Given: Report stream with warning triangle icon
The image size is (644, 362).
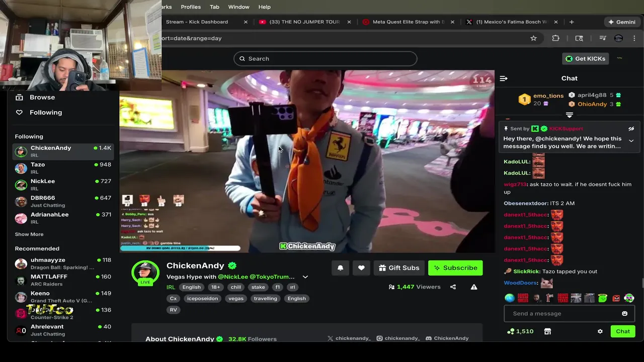Looking at the screenshot, I should pyautogui.click(x=474, y=287).
